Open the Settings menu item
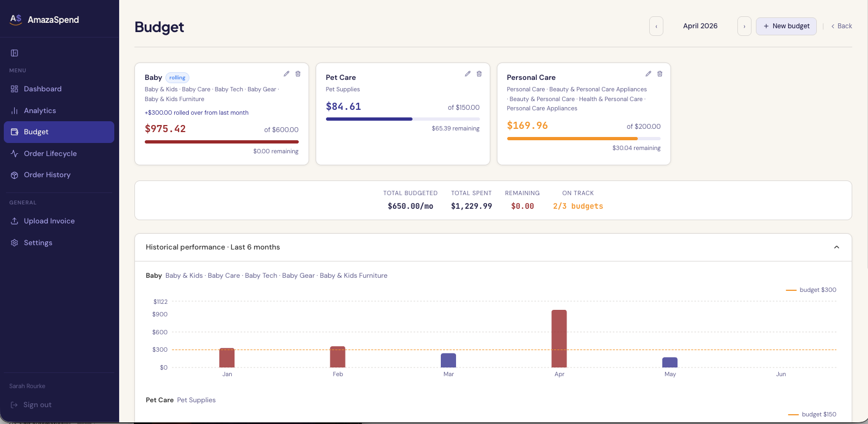868x424 pixels. 59,242
